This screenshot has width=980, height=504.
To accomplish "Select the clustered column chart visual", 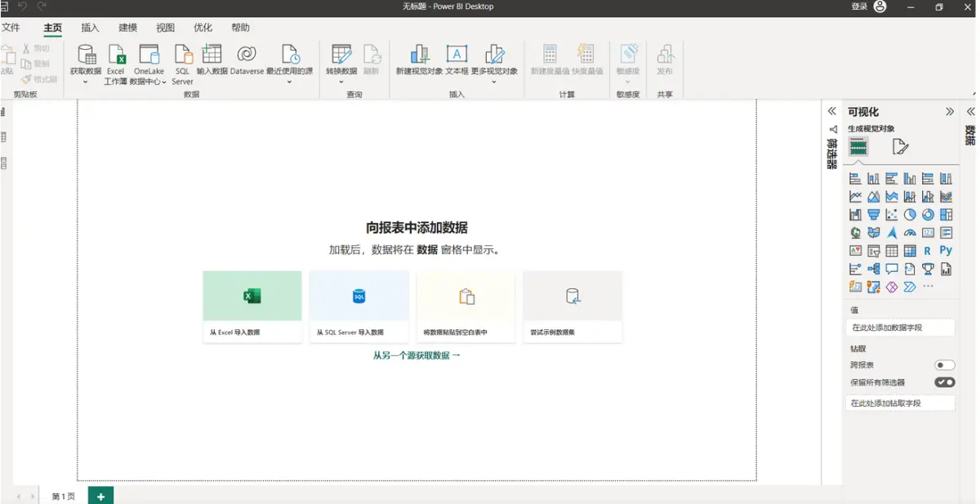I will (x=910, y=179).
